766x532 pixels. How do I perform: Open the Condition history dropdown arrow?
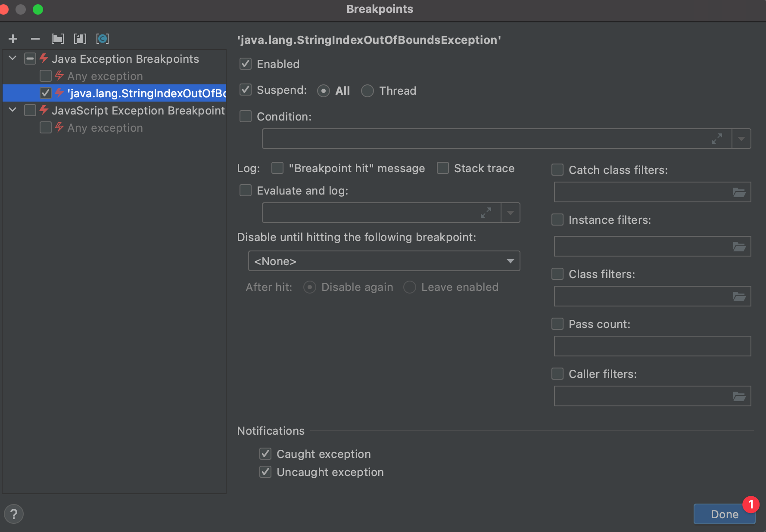(x=741, y=139)
